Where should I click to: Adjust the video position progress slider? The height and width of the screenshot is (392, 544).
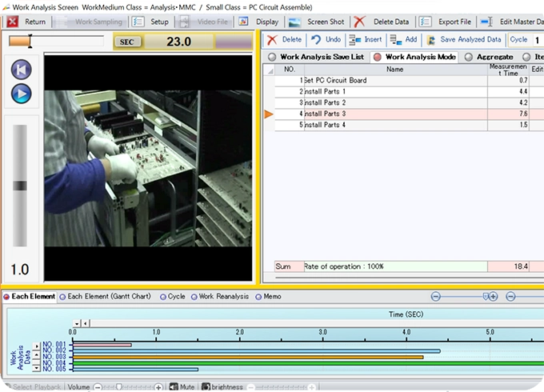(x=56, y=42)
